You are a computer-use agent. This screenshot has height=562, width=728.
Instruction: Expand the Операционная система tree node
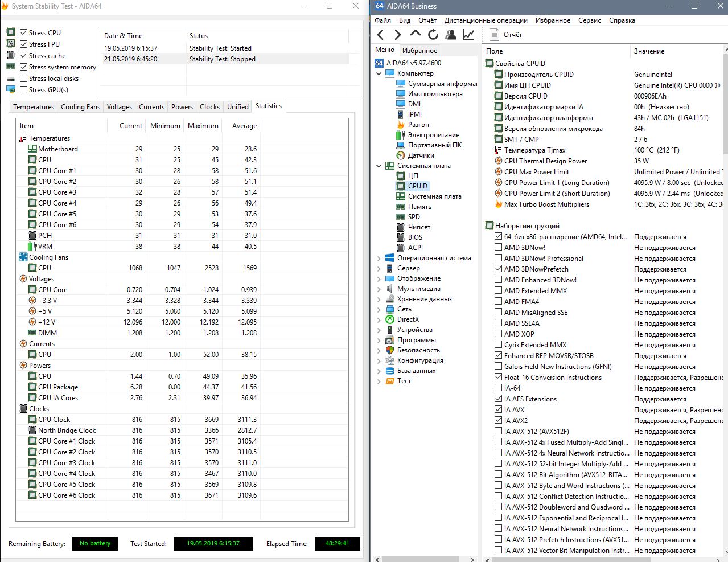(379, 258)
